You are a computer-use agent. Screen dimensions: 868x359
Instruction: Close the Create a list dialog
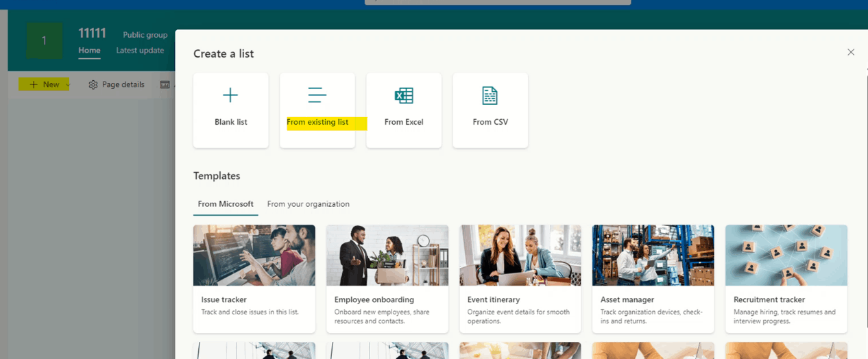pyautogui.click(x=851, y=52)
